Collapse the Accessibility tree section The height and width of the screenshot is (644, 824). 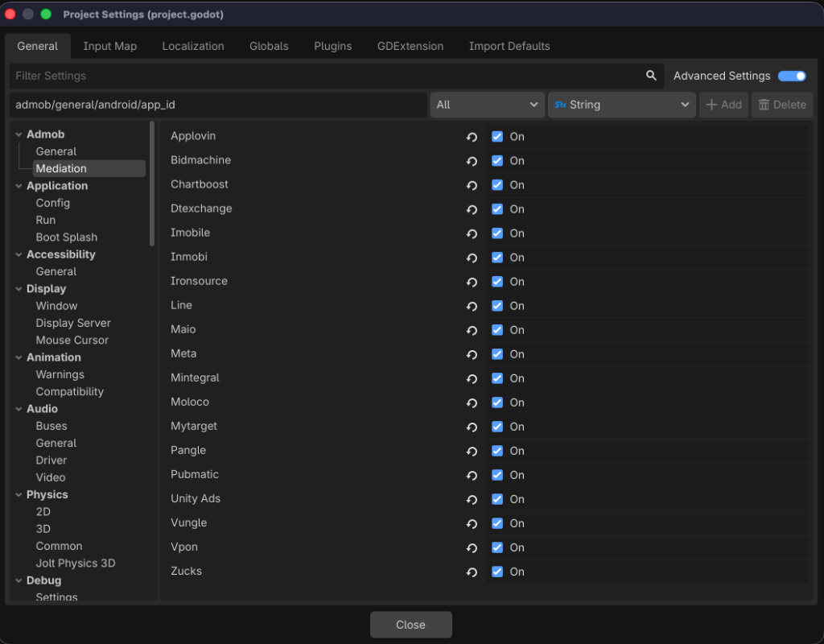[19, 254]
